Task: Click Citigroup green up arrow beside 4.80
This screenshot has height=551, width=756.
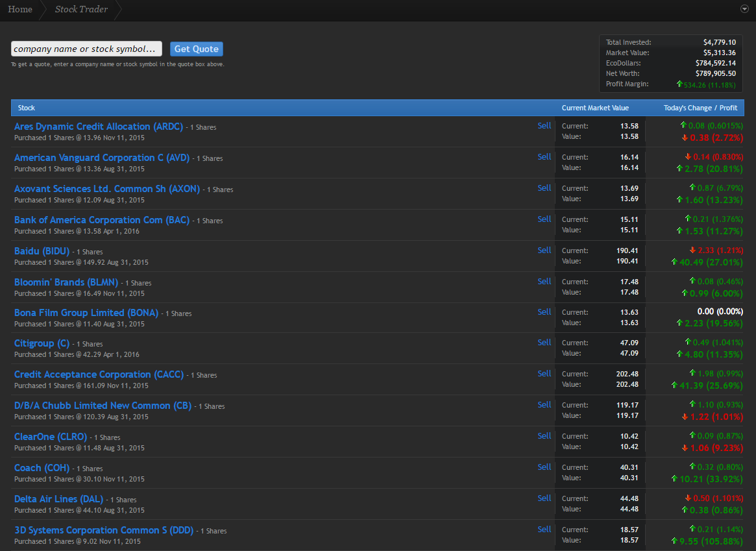Action: pos(679,354)
